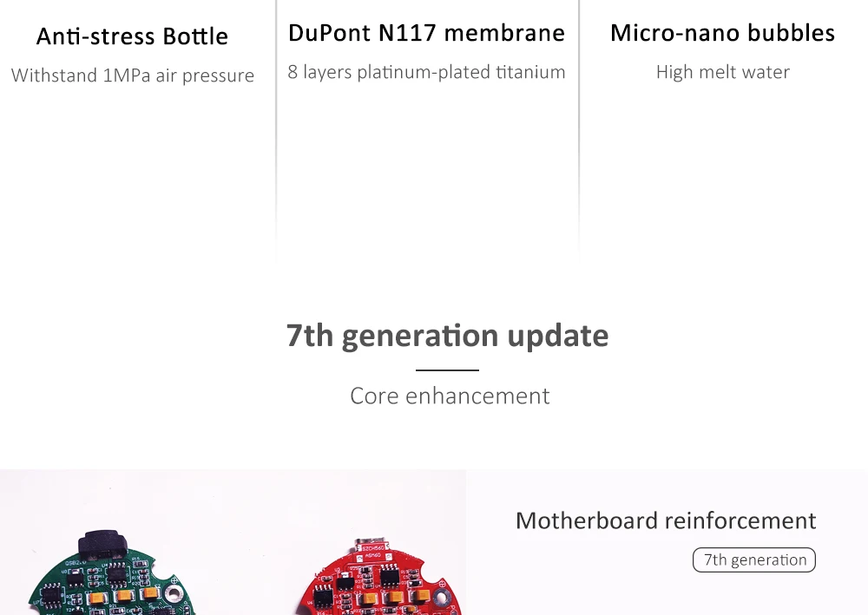
Task: Click the Anti-stress Bottle heading
Action: click(x=132, y=36)
